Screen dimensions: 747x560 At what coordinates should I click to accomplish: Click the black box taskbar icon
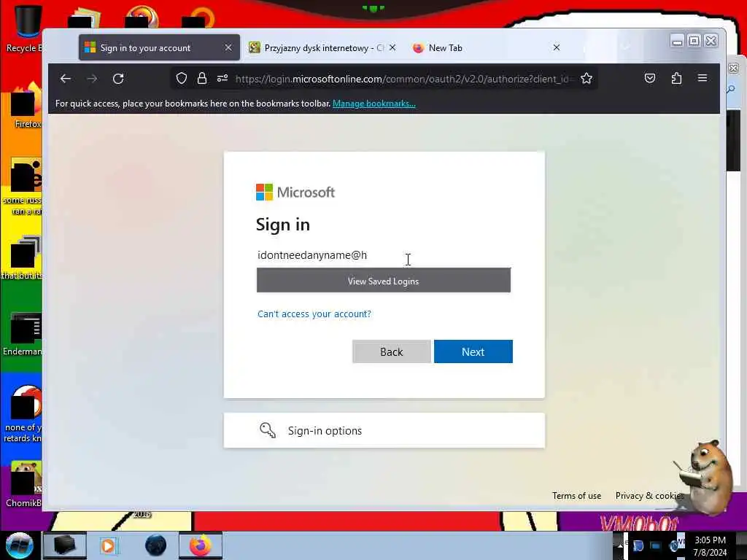coord(65,545)
